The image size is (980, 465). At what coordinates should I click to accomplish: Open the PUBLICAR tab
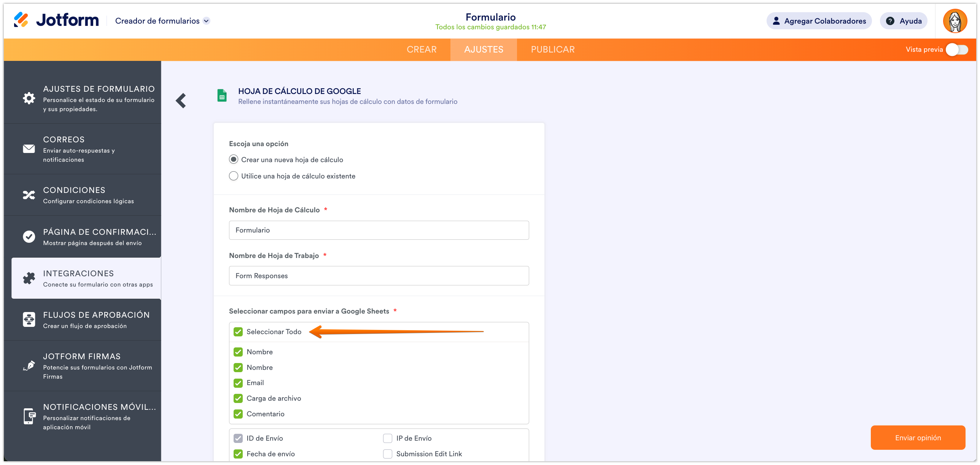pos(552,49)
